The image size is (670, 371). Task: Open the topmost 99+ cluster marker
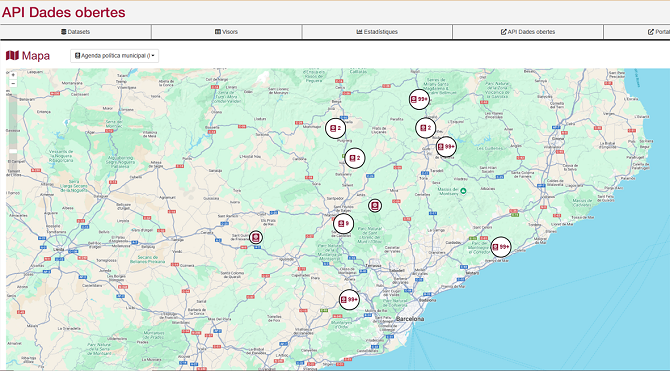419,100
